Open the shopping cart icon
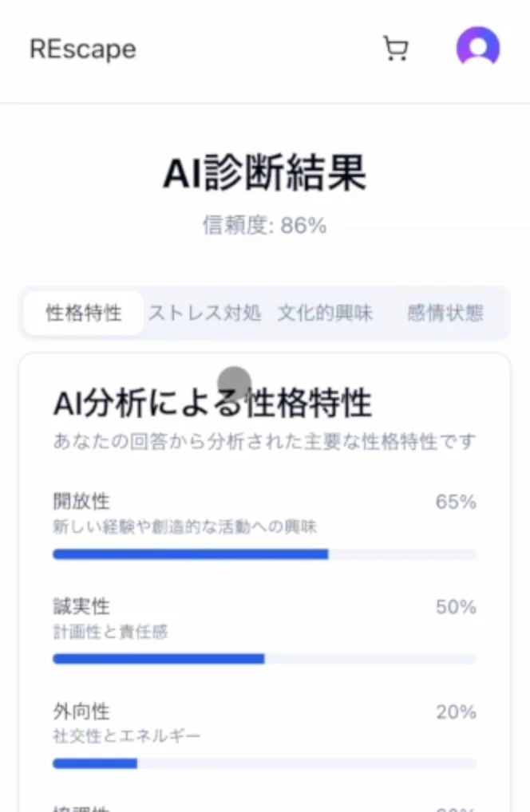The image size is (530, 812). [x=396, y=48]
